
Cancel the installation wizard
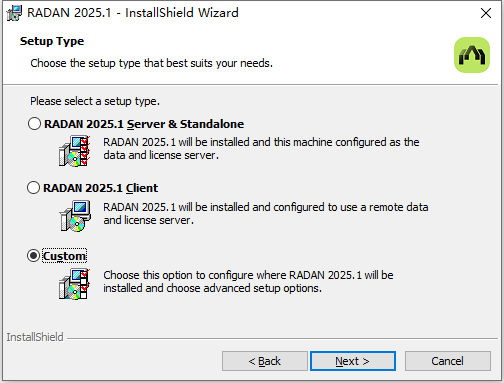coord(448,361)
